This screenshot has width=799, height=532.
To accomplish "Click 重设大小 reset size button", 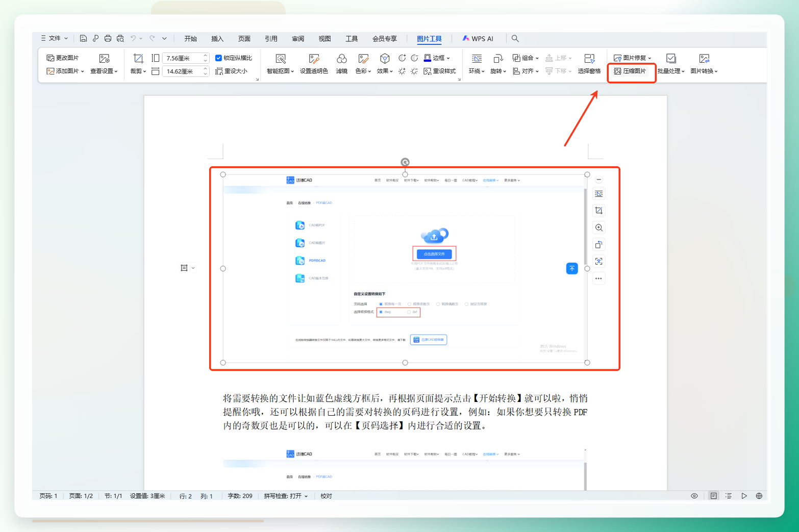I will 232,71.
